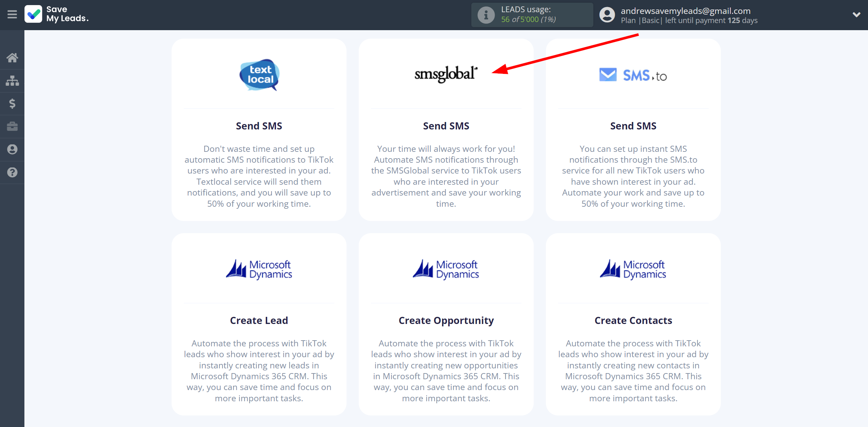
Task: Click Create Contacts card description text
Action: pyautogui.click(x=633, y=371)
